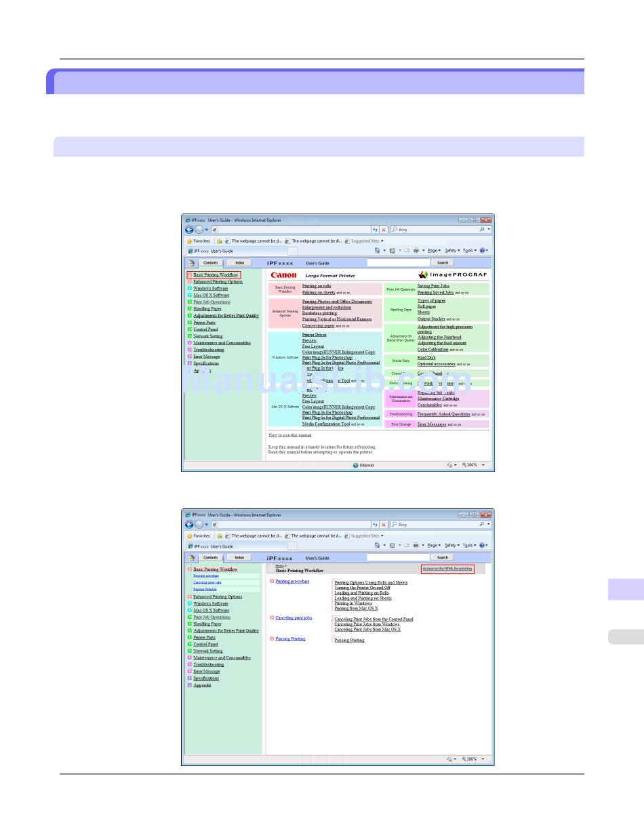Open Tools menu in Workflow page window

[x=469, y=546]
